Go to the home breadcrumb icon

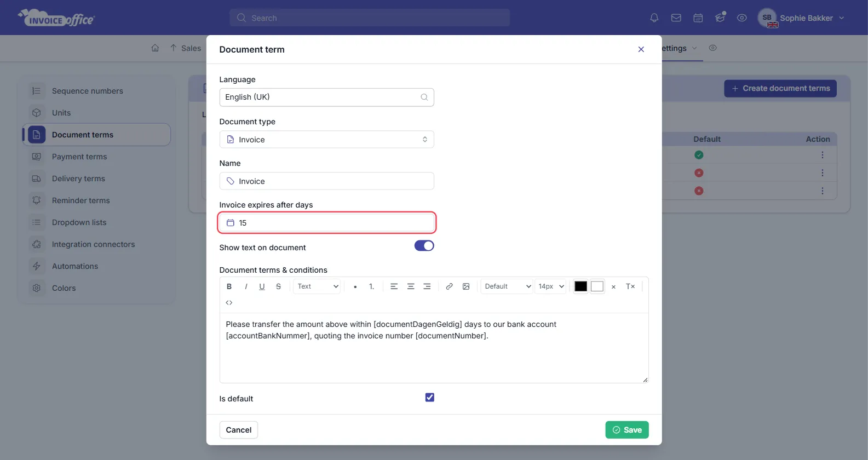[156, 48]
